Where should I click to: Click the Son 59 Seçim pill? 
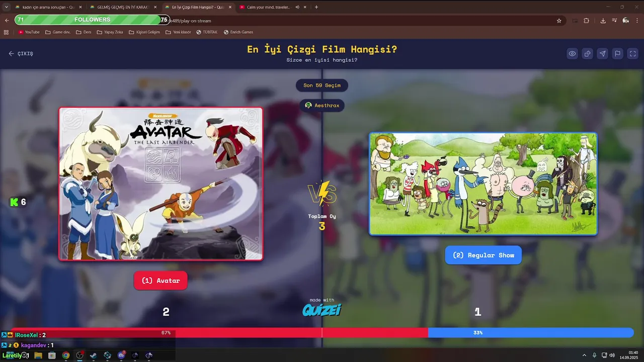[x=322, y=85]
